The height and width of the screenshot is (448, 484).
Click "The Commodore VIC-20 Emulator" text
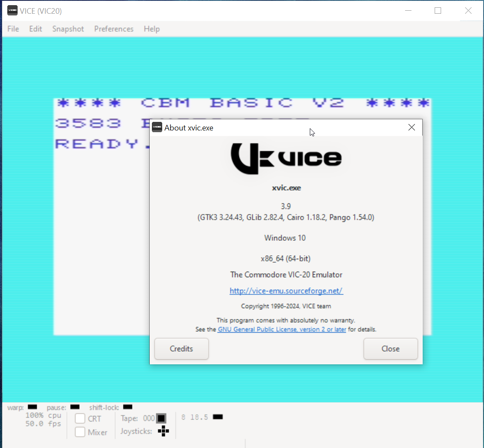pos(286,275)
